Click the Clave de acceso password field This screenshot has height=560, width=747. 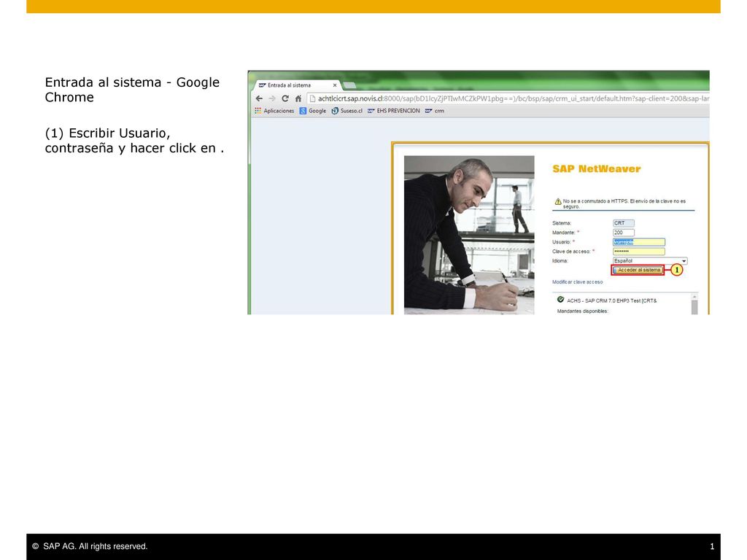click(638, 252)
